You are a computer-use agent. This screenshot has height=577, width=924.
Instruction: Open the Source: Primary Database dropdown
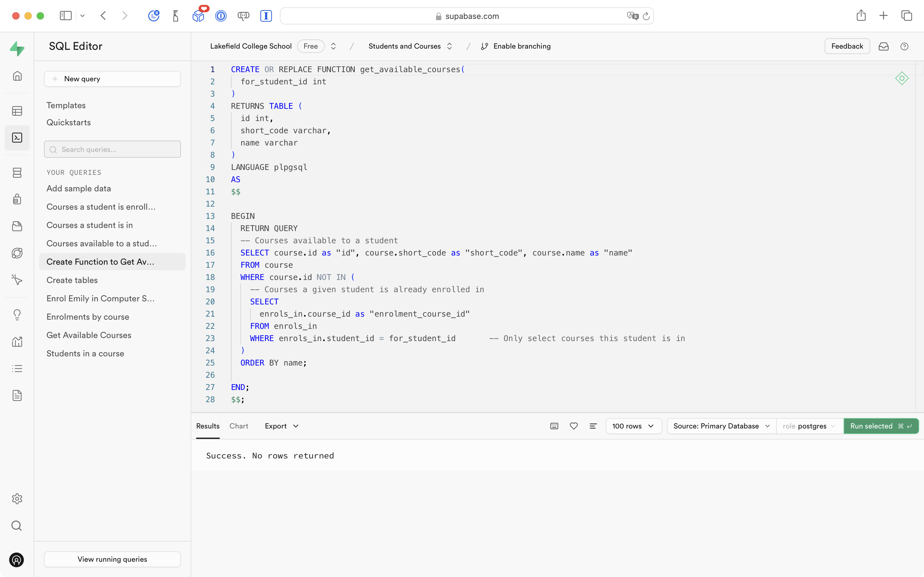(x=721, y=426)
